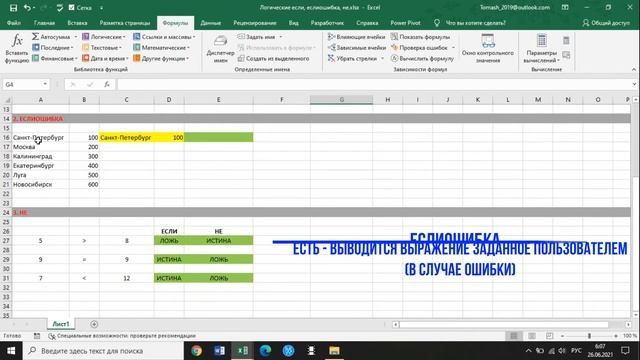640x360 pixels.
Task: Click Создать из выделенного button
Action: (x=273, y=58)
